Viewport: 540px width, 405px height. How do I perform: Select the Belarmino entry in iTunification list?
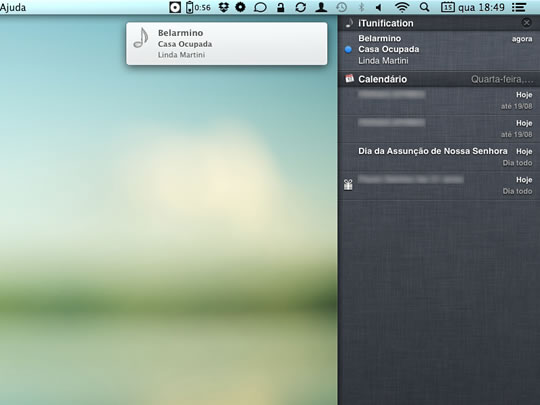pyautogui.click(x=439, y=50)
